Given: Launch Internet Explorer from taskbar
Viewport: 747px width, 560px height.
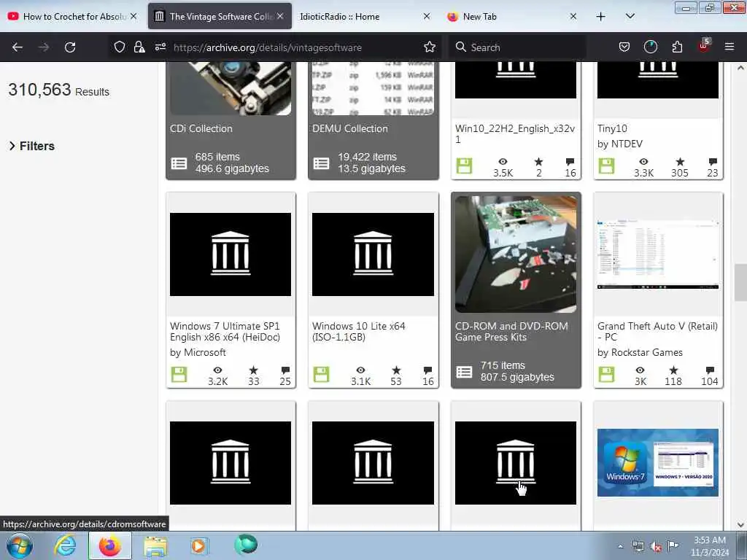Looking at the screenshot, I should pyautogui.click(x=65, y=546).
